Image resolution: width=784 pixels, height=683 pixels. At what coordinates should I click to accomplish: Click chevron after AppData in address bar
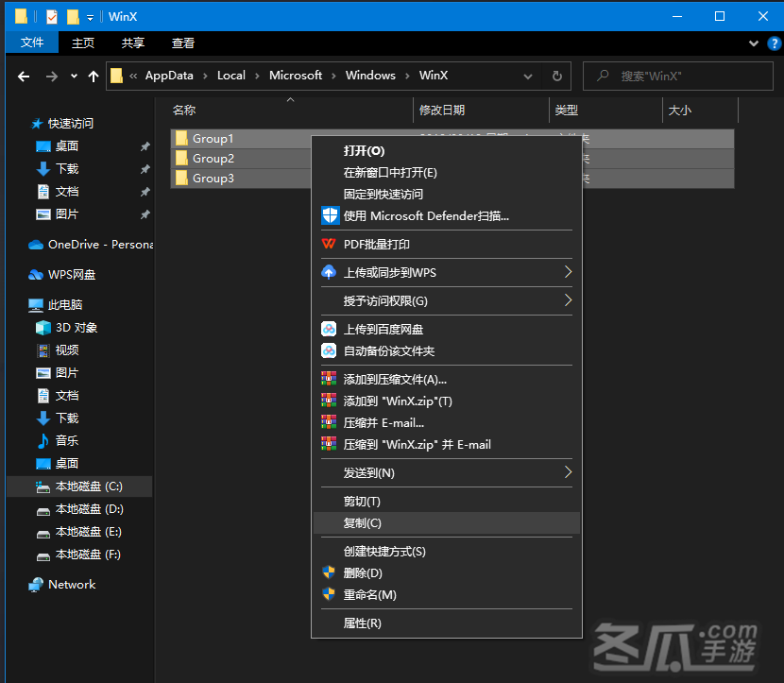pyautogui.click(x=205, y=76)
